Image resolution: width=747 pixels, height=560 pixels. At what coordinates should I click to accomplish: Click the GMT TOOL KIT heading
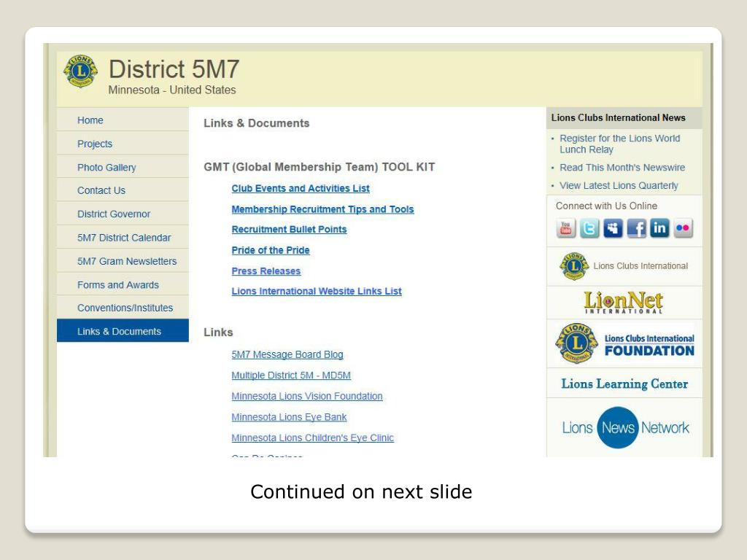click(x=320, y=167)
